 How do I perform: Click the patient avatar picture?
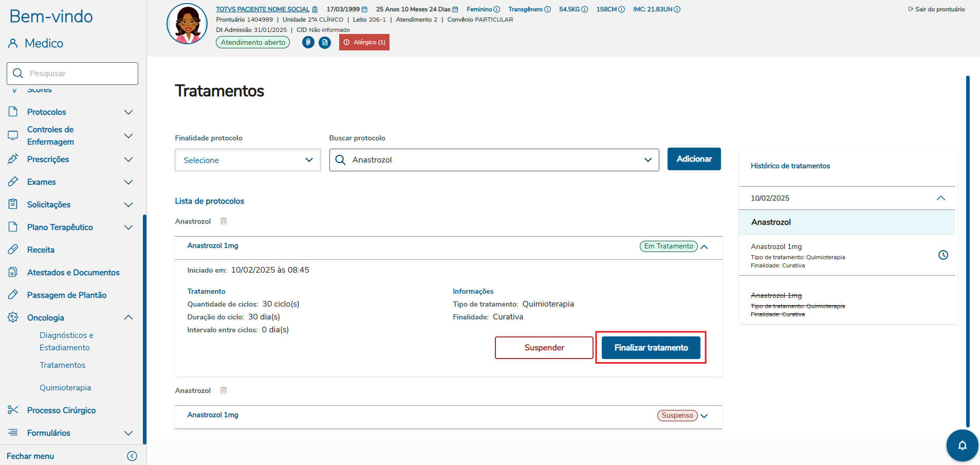(187, 24)
